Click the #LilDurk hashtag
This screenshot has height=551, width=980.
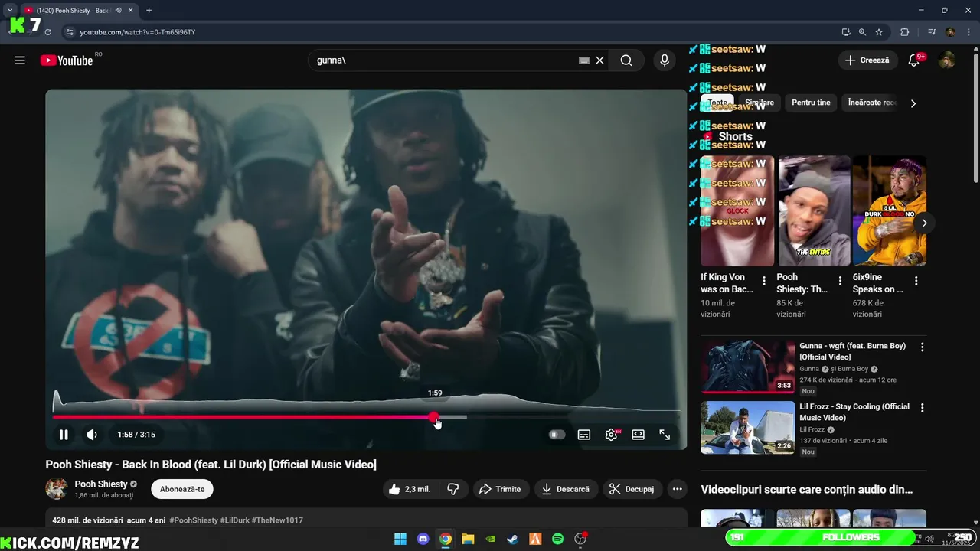point(235,520)
